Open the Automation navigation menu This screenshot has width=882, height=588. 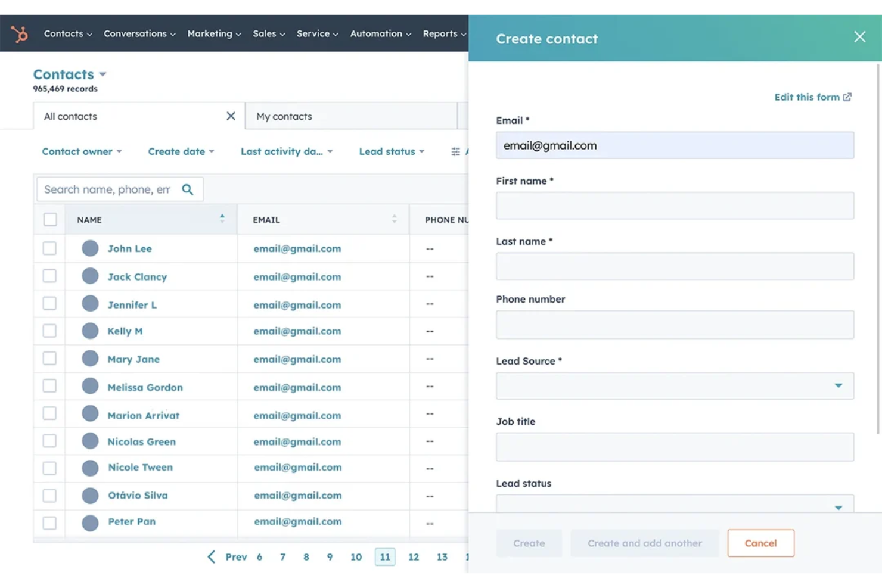tap(381, 34)
